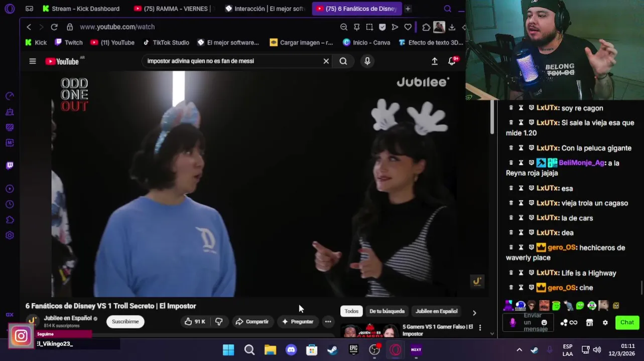This screenshot has height=361, width=644.
Task: Open Opera downloads icon
Action: [452, 27]
